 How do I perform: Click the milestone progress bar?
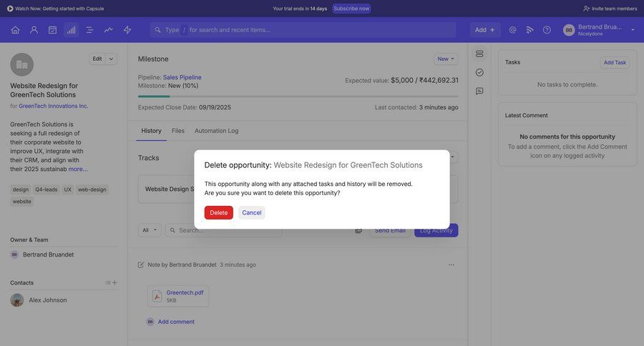[x=298, y=97]
